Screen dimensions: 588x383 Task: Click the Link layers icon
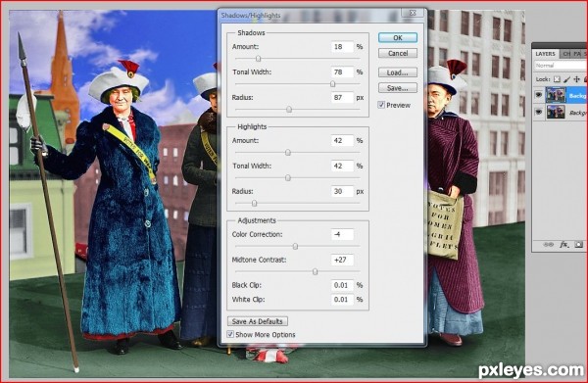coord(548,245)
